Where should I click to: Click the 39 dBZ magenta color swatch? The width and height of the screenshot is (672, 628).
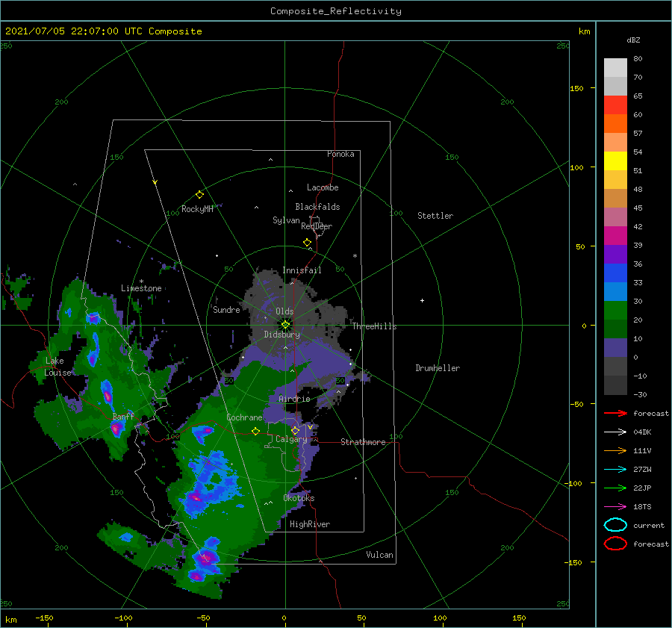(615, 235)
